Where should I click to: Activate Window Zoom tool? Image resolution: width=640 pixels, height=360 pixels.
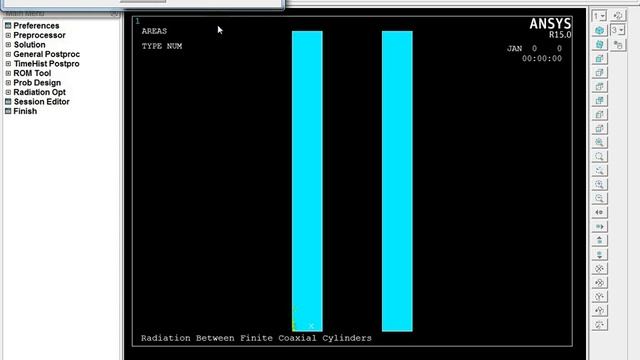tap(599, 170)
